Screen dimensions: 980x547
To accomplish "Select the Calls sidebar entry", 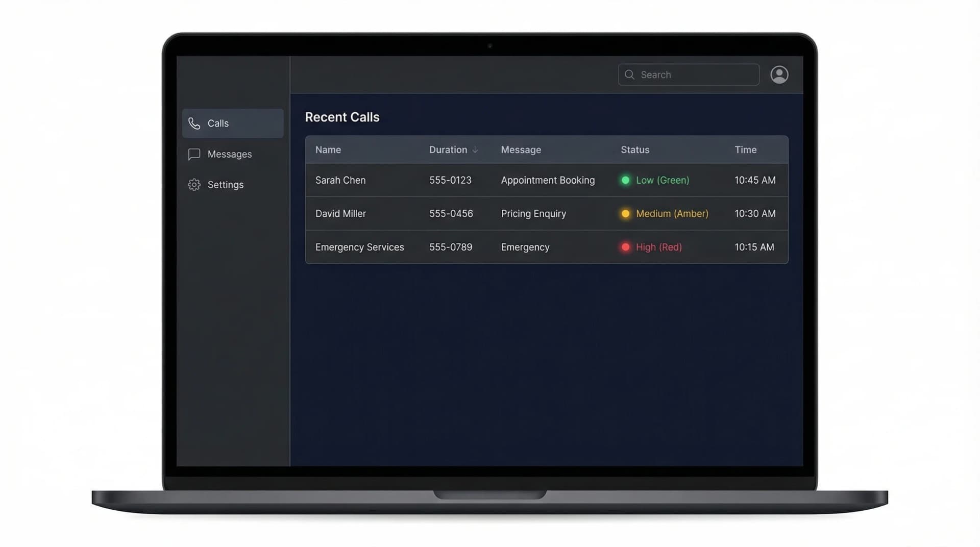I will coord(218,123).
